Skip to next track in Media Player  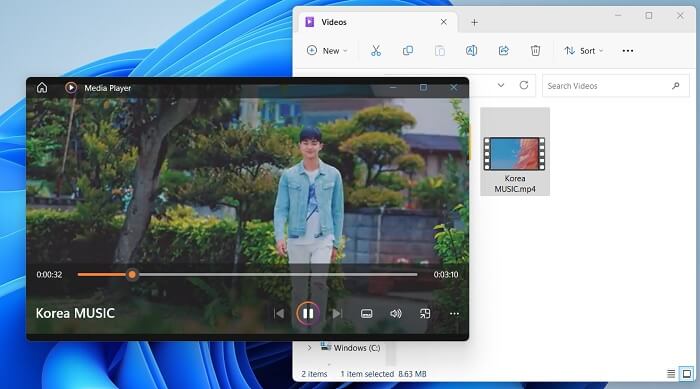(x=337, y=314)
